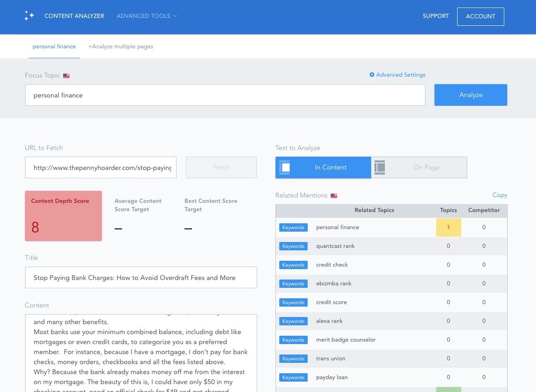Click the Content Depth Score card
This screenshot has width=536, height=392.
click(63, 216)
